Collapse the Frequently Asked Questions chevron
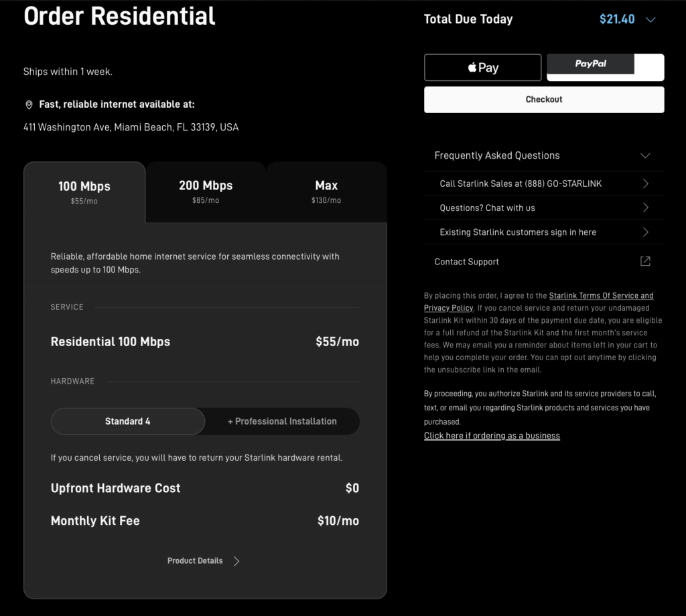 pos(645,155)
